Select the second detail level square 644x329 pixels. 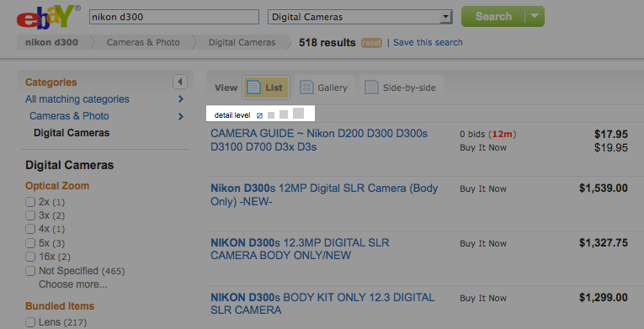coord(271,115)
